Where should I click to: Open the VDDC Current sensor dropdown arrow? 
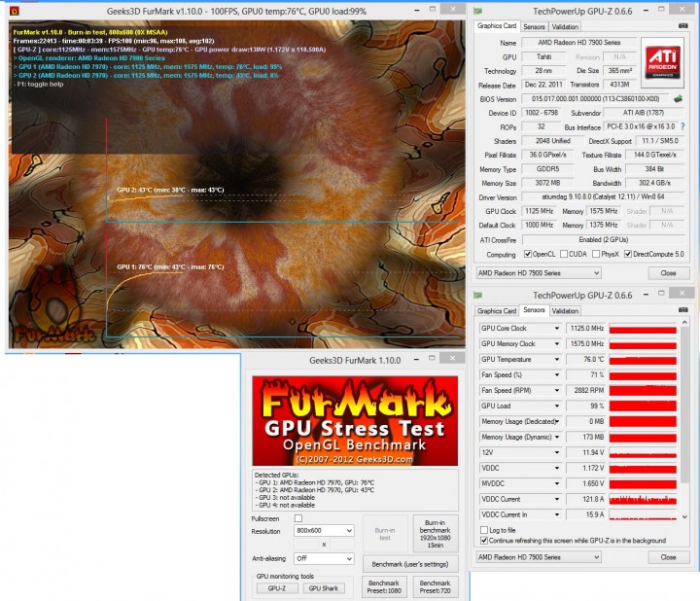[x=557, y=499]
